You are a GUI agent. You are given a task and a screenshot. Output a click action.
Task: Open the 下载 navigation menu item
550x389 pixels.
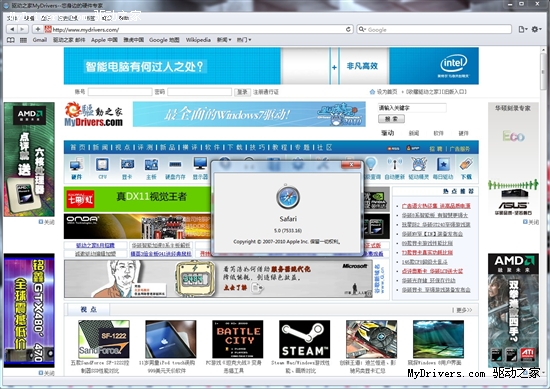(x=235, y=147)
